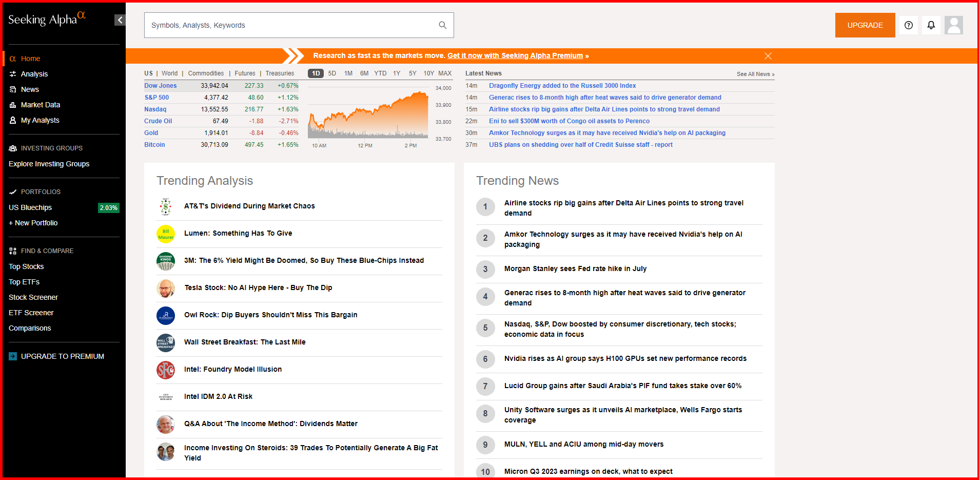
Task: Click the search magnifier icon
Action: 442,25
